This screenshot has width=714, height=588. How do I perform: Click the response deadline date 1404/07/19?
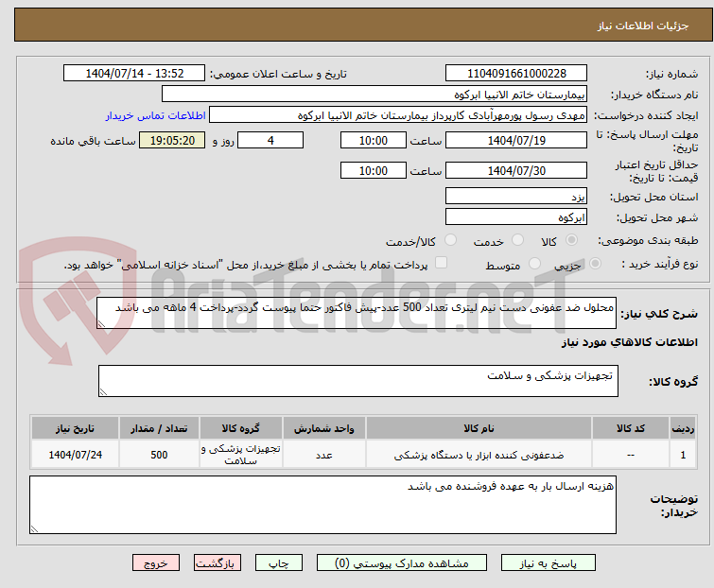[x=516, y=140]
